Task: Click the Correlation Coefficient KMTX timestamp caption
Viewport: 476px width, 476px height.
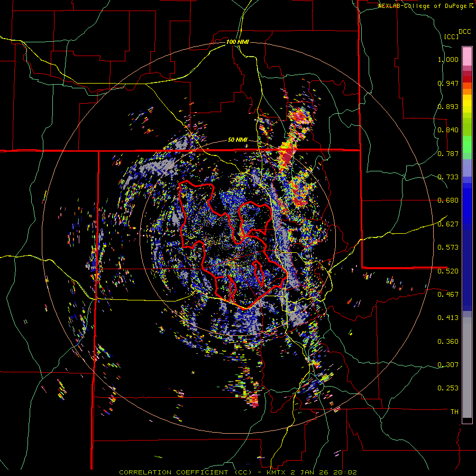Action: pyautogui.click(x=238, y=472)
